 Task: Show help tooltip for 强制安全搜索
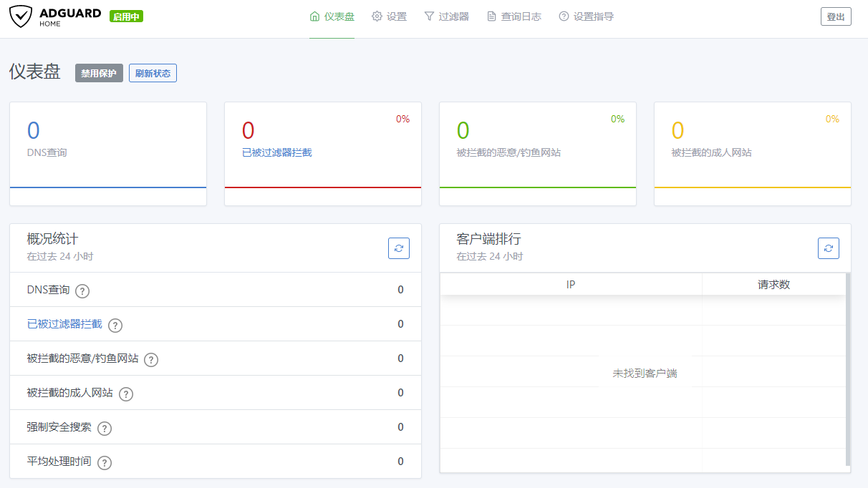point(105,429)
